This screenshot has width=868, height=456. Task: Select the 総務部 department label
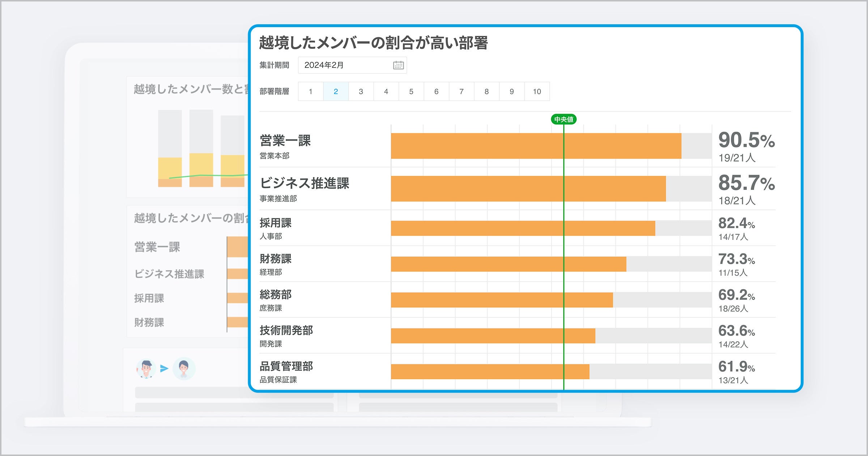275,295
